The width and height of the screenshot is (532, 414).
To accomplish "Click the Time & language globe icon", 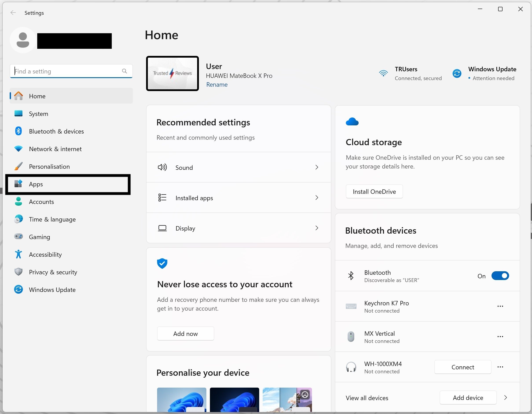I will coord(18,219).
